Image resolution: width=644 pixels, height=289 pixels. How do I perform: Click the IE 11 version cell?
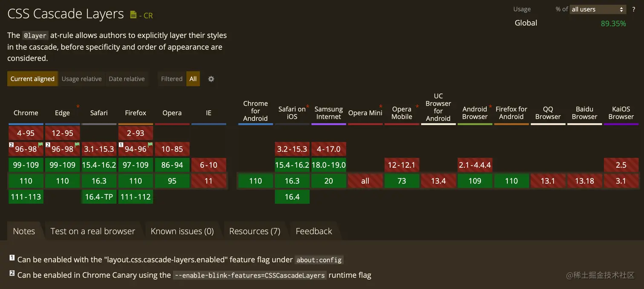(209, 181)
